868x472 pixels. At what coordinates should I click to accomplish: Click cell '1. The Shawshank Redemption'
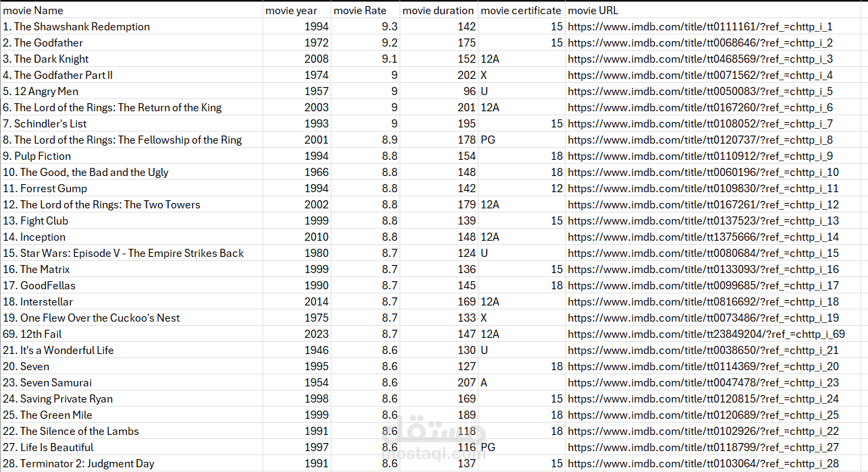click(x=132, y=26)
